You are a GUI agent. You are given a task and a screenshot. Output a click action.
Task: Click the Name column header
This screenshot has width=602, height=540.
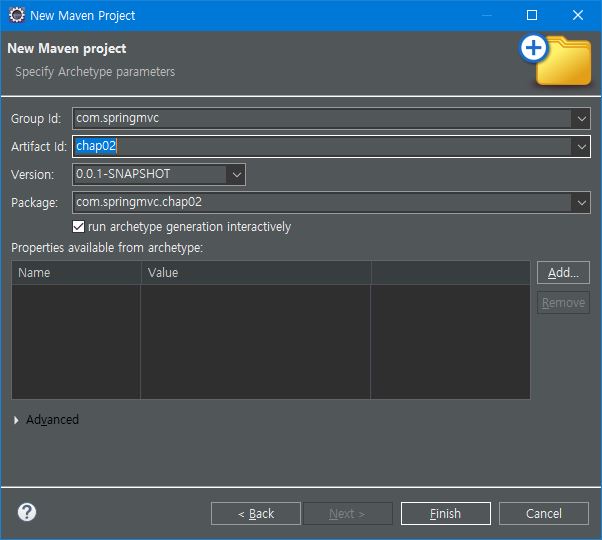76,273
